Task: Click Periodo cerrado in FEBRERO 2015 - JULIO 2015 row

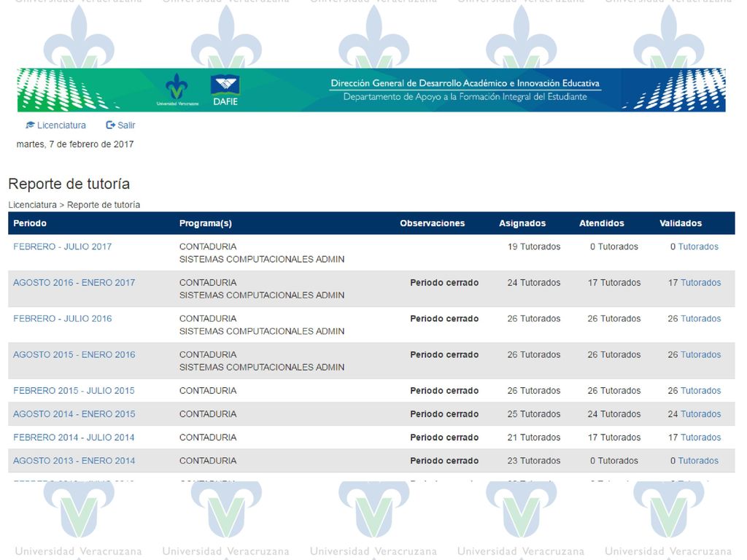Action: [x=444, y=391]
